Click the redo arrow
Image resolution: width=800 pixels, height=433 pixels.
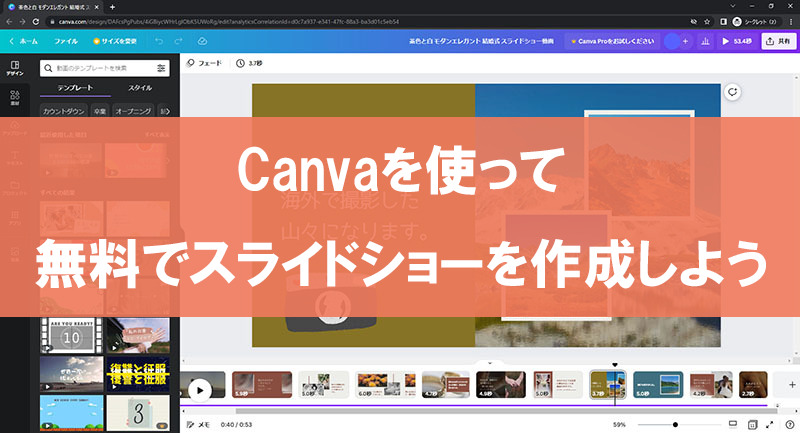[179, 41]
